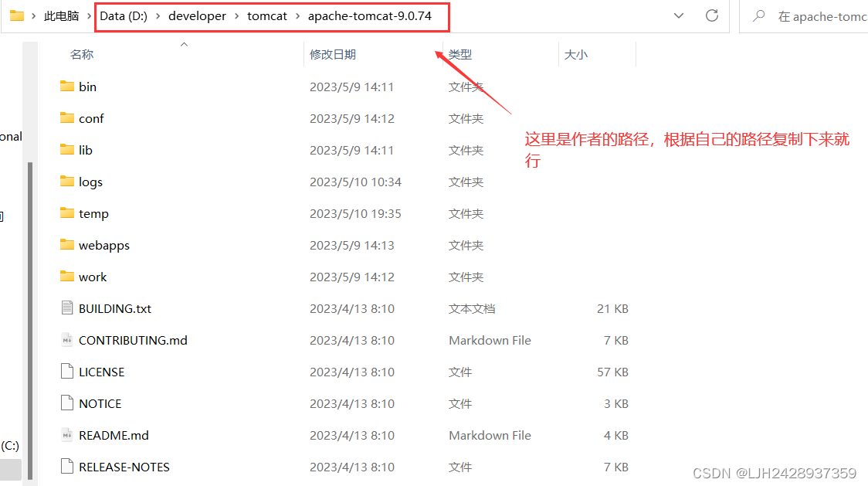Click the README.md markdown icon
Screen dimensions: 868x486
tap(67, 434)
